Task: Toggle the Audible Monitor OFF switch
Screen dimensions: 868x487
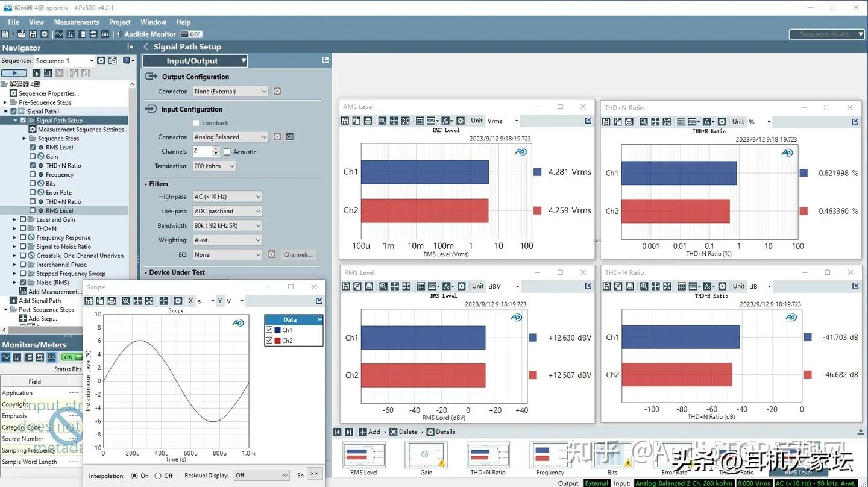Action: coord(192,34)
